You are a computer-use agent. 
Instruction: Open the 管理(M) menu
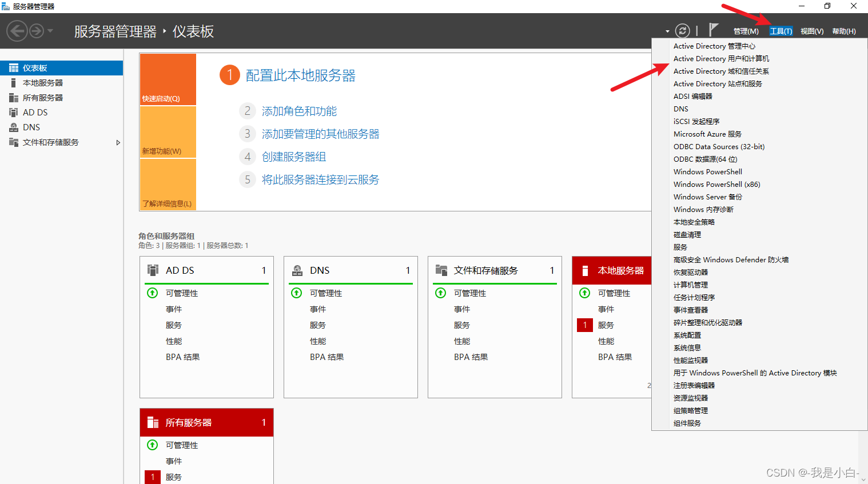coord(746,31)
